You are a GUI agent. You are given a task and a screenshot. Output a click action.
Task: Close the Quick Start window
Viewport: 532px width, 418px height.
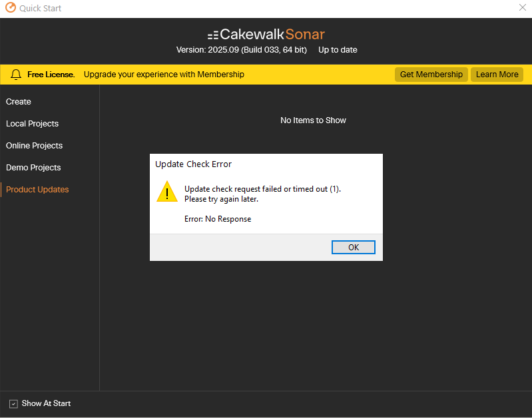[523, 7]
